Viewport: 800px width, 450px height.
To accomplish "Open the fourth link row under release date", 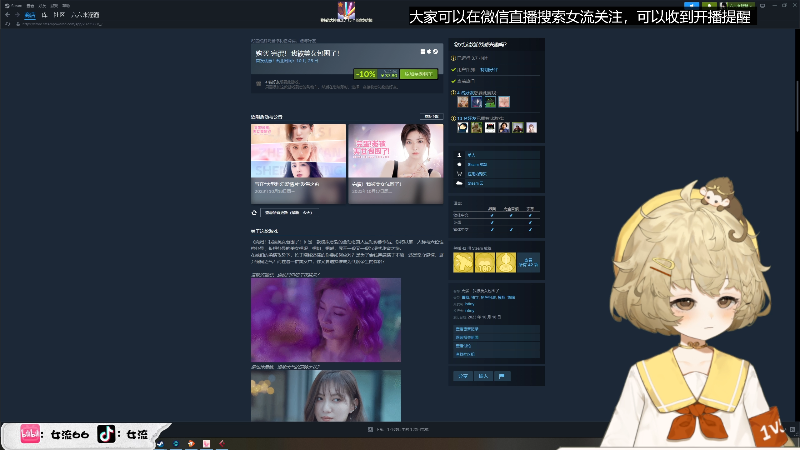I will [x=496, y=354].
